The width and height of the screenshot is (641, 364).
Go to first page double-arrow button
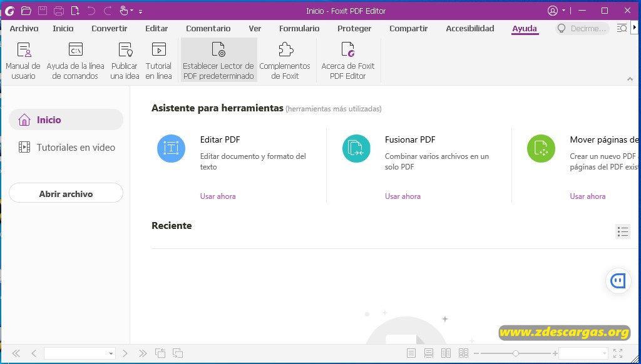tap(16, 353)
